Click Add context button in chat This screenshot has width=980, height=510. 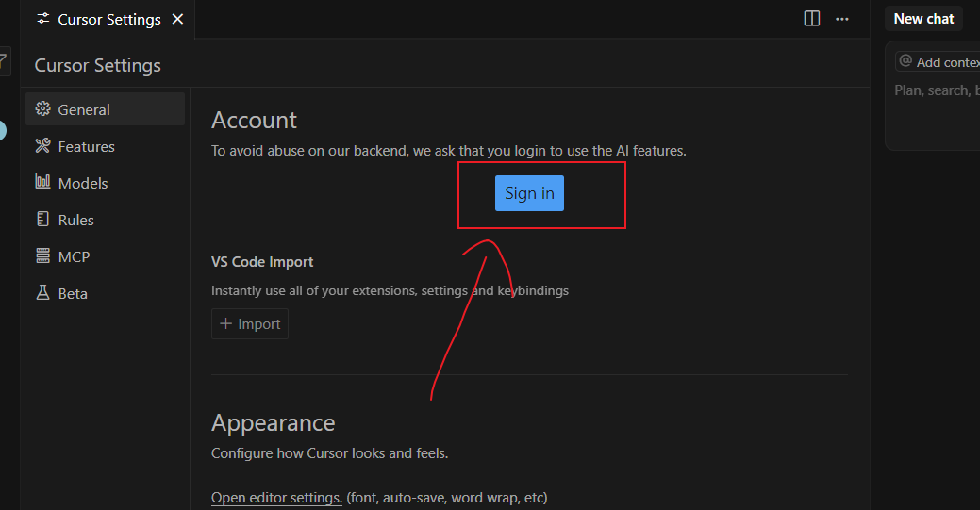click(938, 62)
